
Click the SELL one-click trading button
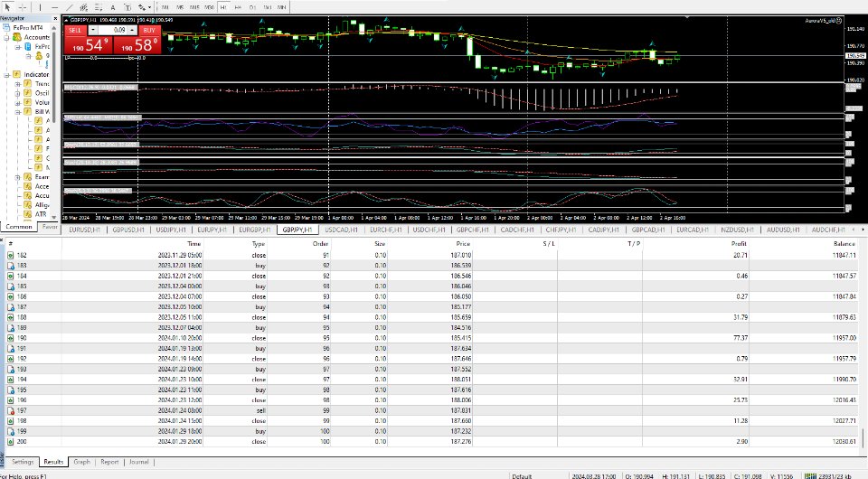[x=75, y=31]
